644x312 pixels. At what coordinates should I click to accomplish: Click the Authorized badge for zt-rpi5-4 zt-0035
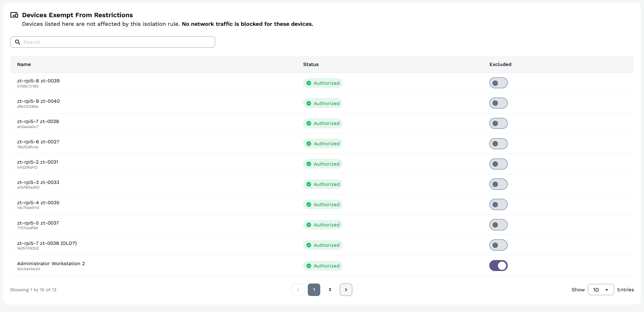pyautogui.click(x=323, y=205)
